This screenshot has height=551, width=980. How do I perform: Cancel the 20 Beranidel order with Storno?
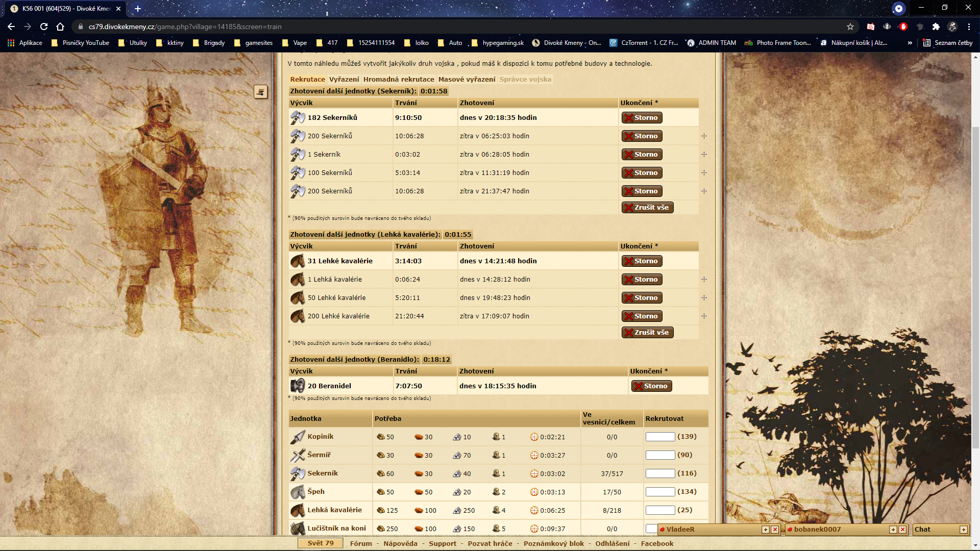tap(651, 386)
